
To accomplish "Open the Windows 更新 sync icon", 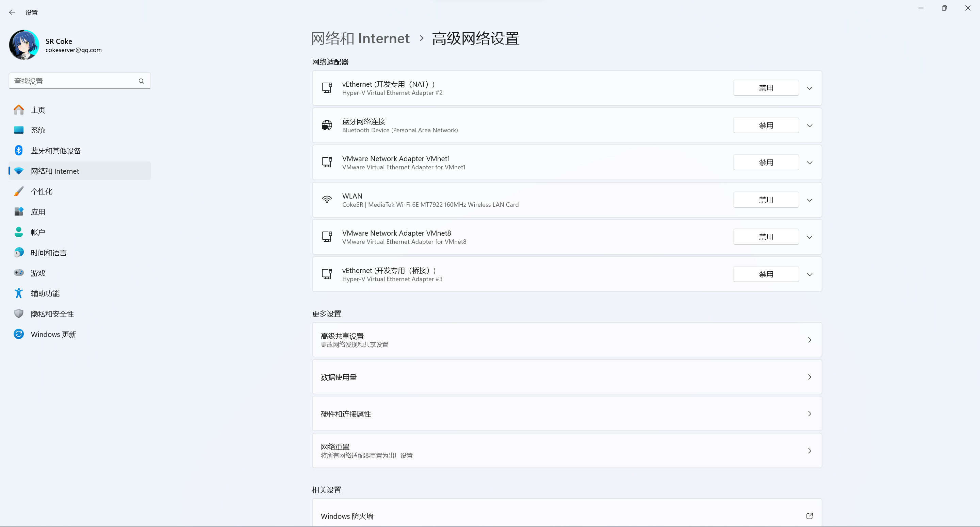I will click(19, 334).
